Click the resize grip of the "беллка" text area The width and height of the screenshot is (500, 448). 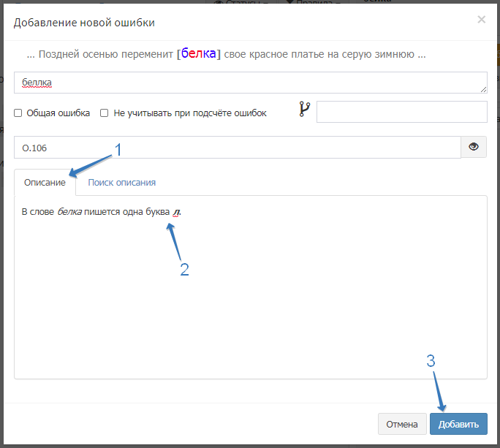(x=483, y=89)
